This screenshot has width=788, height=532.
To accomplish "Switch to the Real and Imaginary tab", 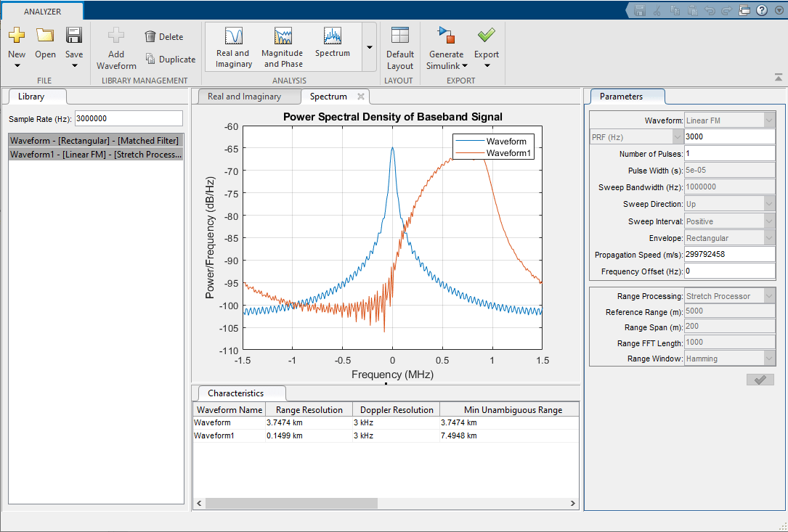I will coord(248,96).
